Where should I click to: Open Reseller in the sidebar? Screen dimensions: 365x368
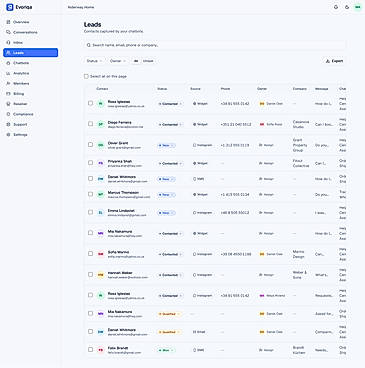pos(30,104)
